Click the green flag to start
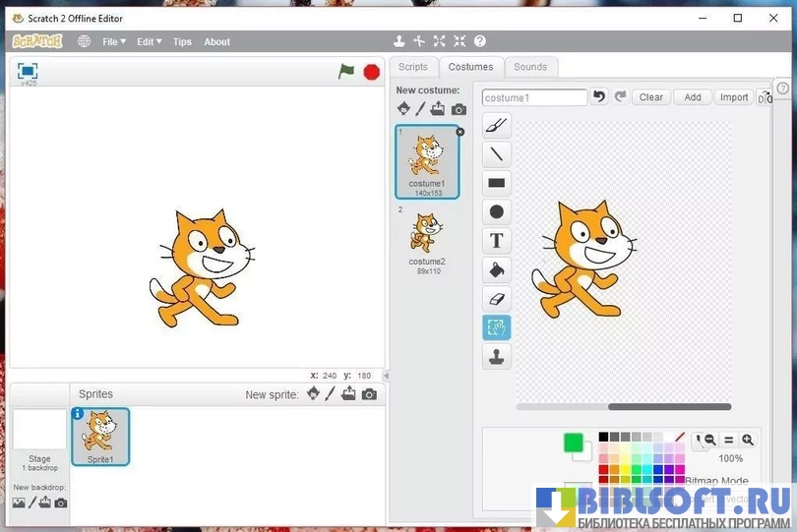Viewport: 797px width, 532px height. click(x=346, y=71)
